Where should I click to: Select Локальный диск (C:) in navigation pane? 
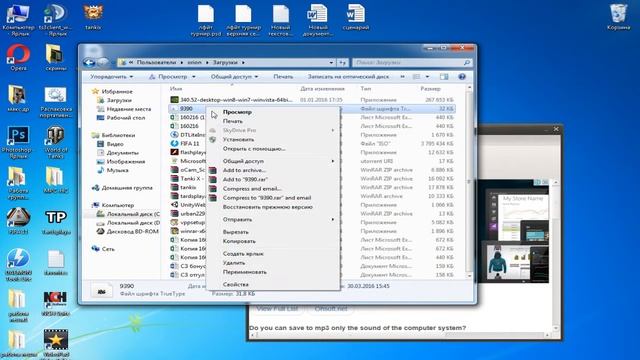[133, 214]
